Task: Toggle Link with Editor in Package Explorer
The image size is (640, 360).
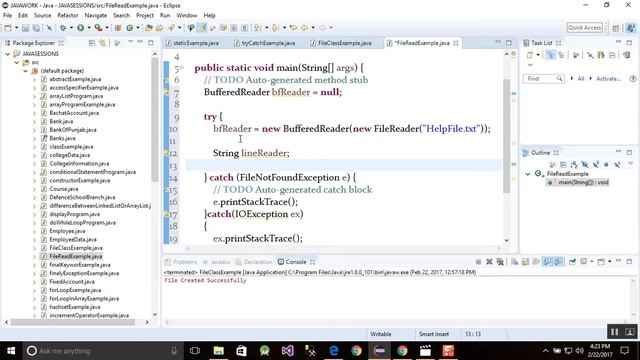Action: [102, 43]
